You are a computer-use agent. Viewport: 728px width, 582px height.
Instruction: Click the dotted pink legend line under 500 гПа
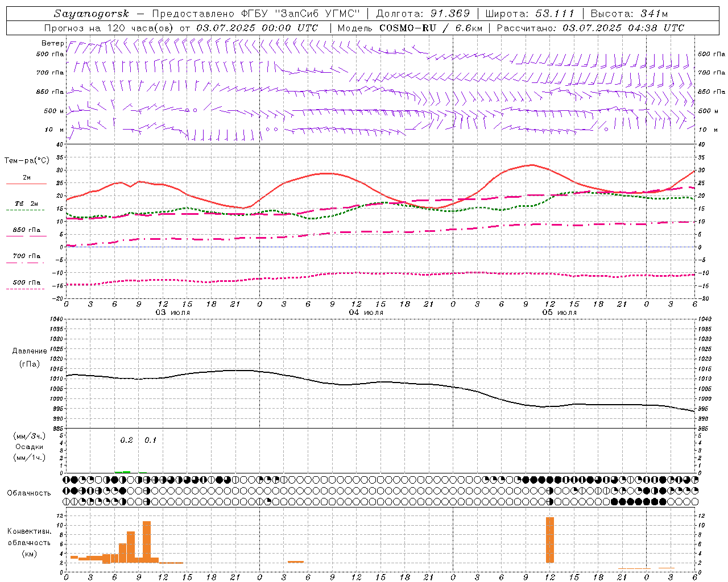[x=25, y=289]
